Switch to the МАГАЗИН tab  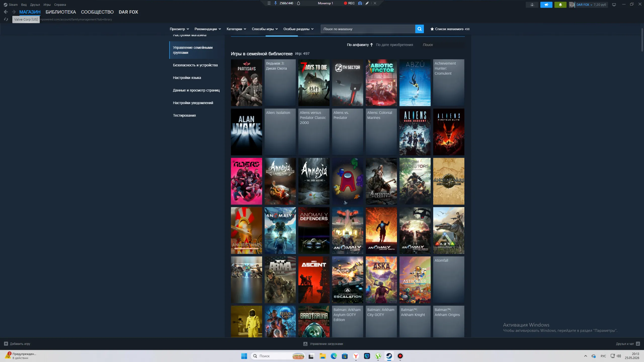[30, 12]
